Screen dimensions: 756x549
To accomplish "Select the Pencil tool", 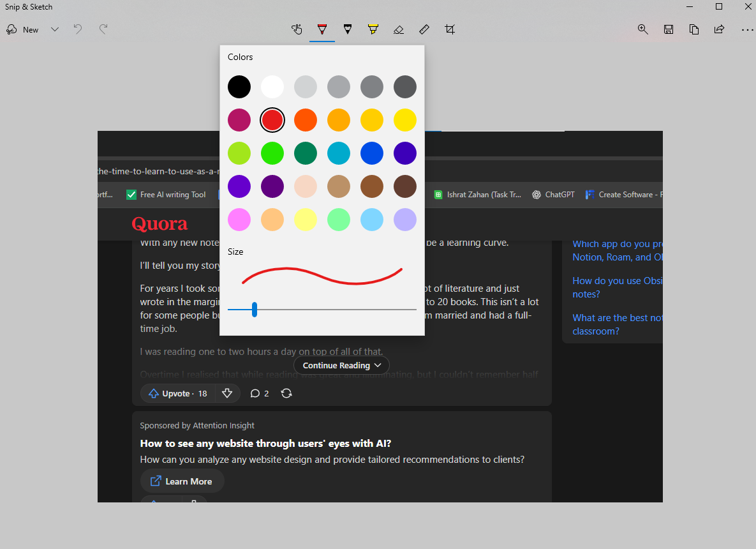I will (348, 29).
